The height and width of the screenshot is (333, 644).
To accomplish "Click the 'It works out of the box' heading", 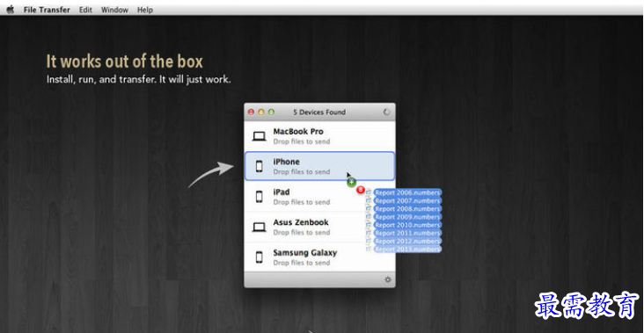I will point(124,62).
